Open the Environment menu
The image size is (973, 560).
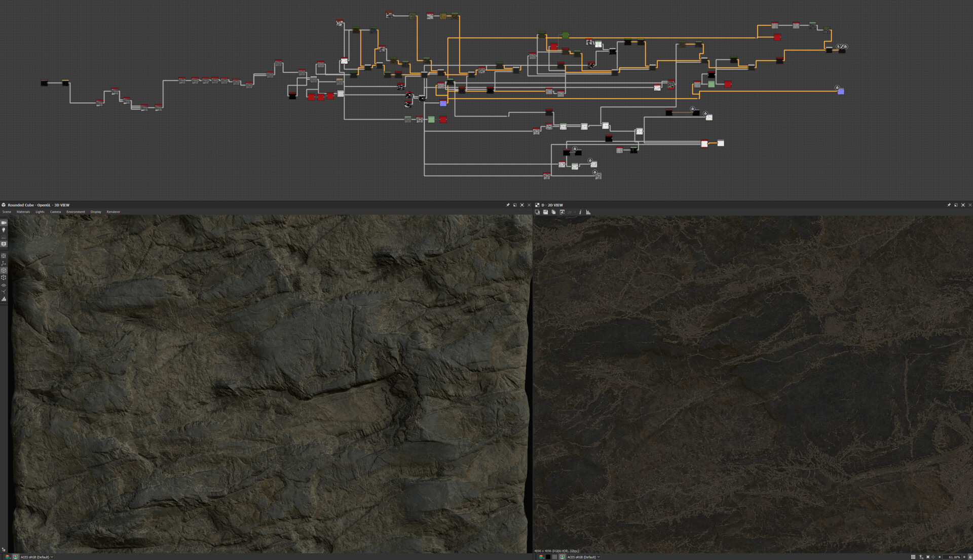coord(76,212)
